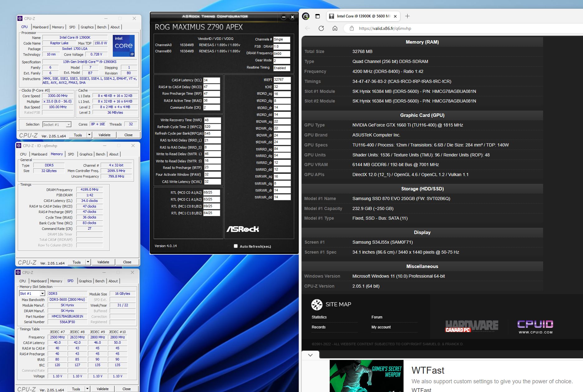Image resolution: width=583 pixels, height=392 pixels.
Task: Click the WTFast gamer ad thumbnail
Action: pyautogui.click(x=366, y=376)
